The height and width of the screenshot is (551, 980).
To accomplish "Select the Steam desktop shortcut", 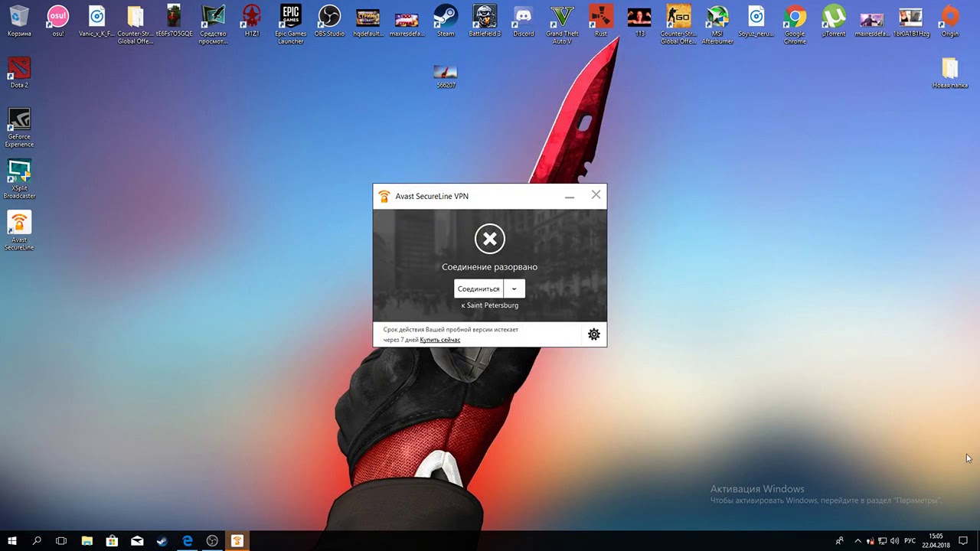I will point(446,21).
